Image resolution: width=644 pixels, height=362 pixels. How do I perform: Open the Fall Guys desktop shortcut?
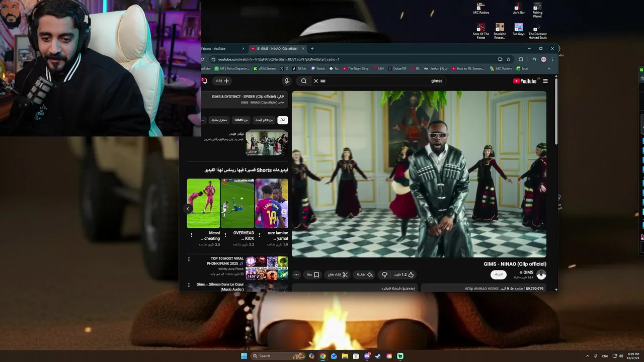519,30
